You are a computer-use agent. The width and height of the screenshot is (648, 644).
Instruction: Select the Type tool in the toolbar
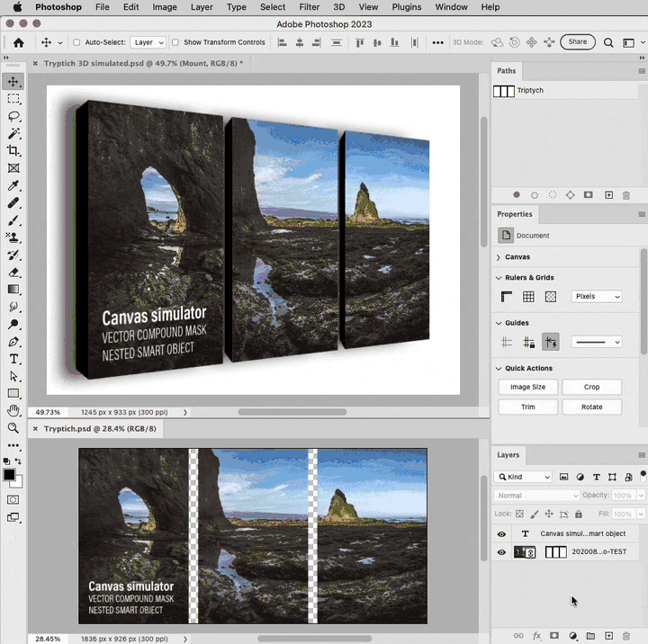click(13, 360)
